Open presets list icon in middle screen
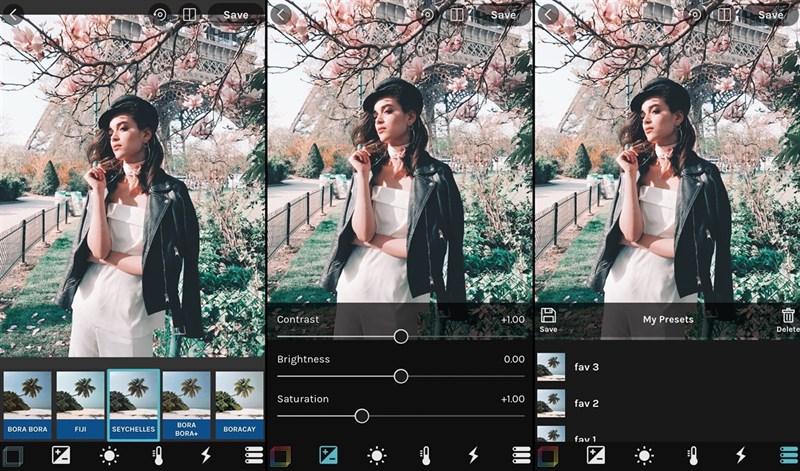The height and width of the screenshot is (471, 800). [x=521, y=455]
